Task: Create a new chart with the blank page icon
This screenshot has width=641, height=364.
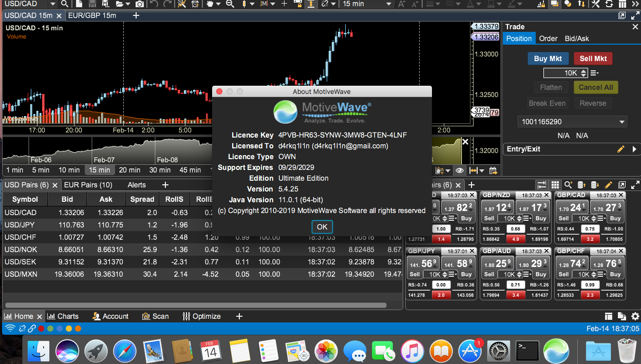Action: click(x=79, y=4)
